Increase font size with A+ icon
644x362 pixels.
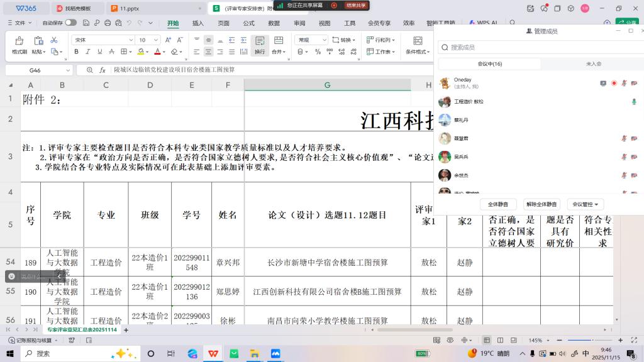pyautogui.click(x=168, y=40)
